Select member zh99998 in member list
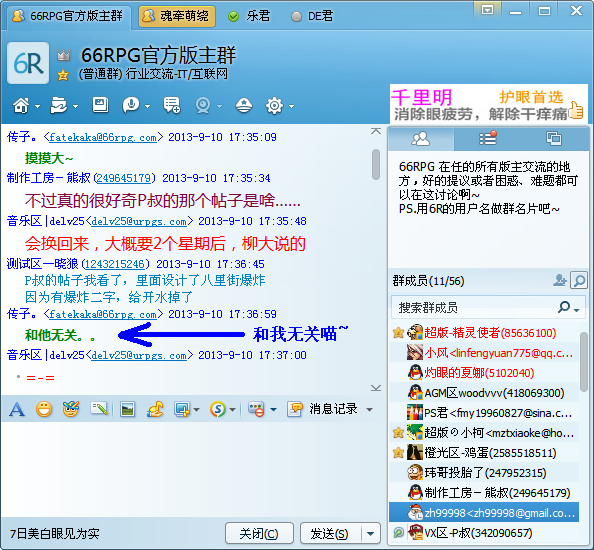This screenshot has width=594, height=550. click(x=484, y=512)
